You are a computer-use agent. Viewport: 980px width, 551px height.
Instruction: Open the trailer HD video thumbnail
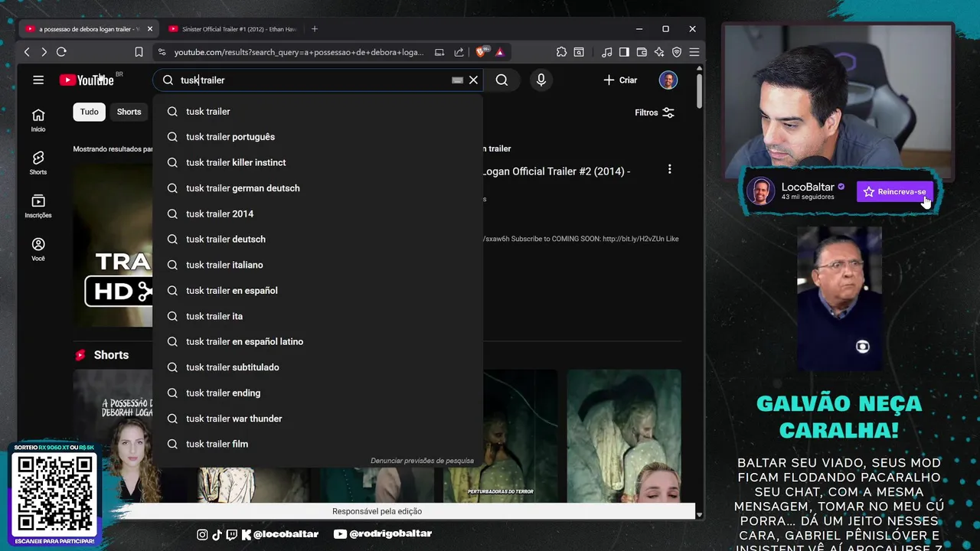[113, 246]
